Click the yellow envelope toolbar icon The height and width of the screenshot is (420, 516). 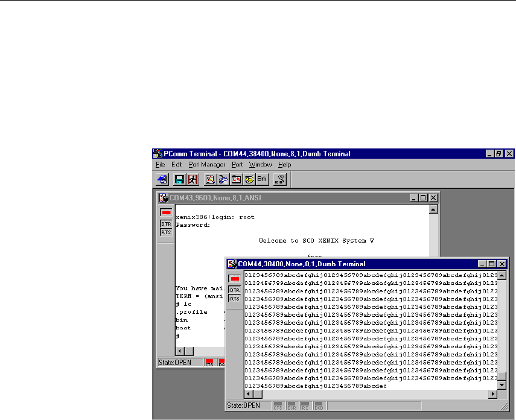coord(249,179)
